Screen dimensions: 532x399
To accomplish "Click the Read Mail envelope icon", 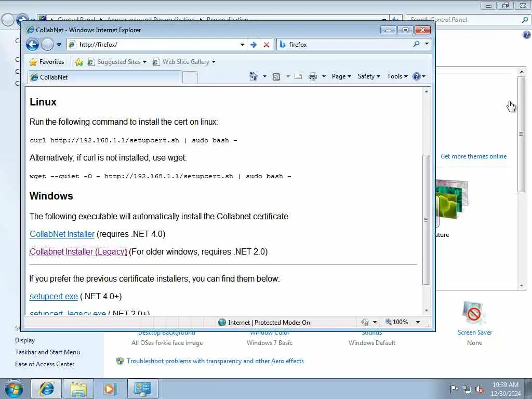I will point(298,76).
